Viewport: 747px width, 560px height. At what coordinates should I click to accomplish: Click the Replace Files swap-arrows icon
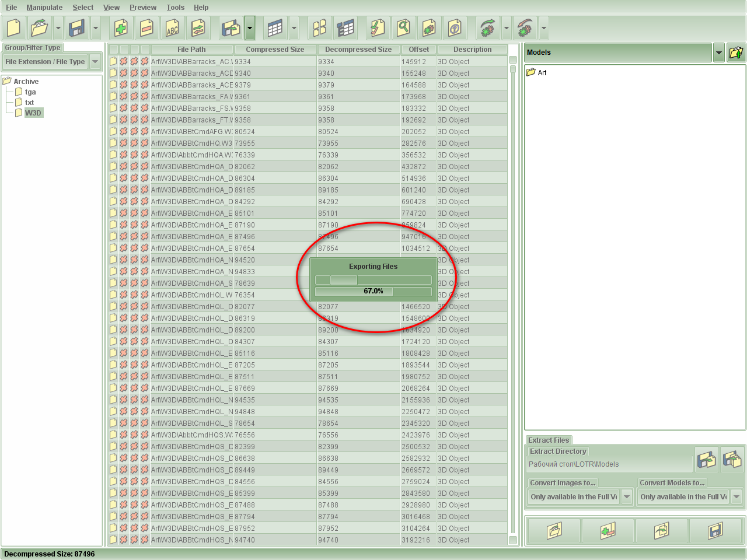tap(198, 27)
